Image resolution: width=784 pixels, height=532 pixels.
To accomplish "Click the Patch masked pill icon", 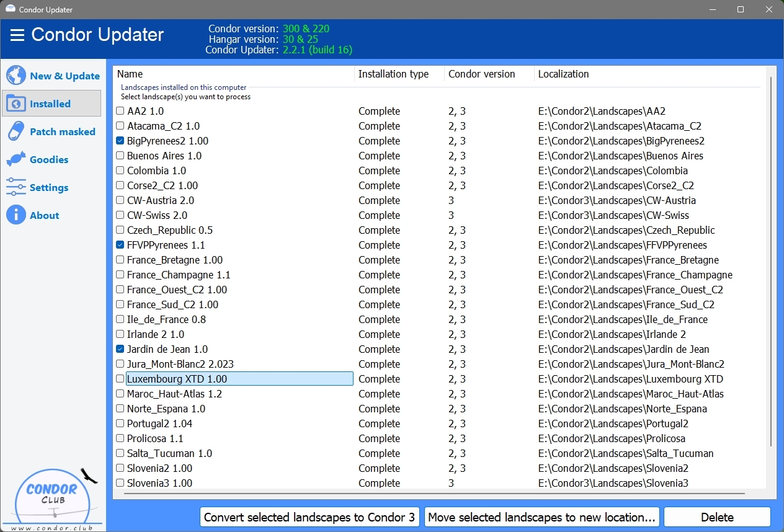I will [x=16, y=131].
